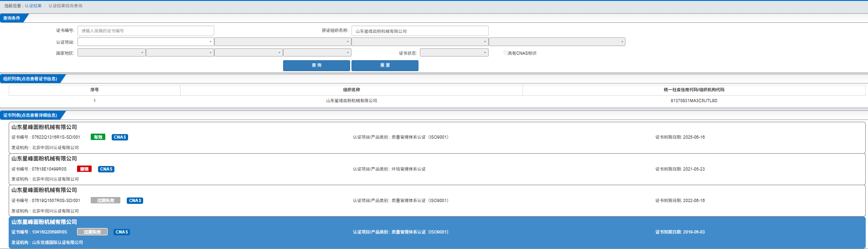Click 环境管理体系认证 certification item text

click(x=408, y=169)
